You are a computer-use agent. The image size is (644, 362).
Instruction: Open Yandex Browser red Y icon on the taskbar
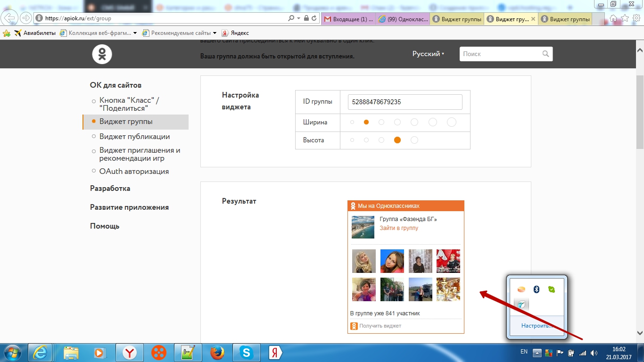pyautogui.click(x=130, y=352)
